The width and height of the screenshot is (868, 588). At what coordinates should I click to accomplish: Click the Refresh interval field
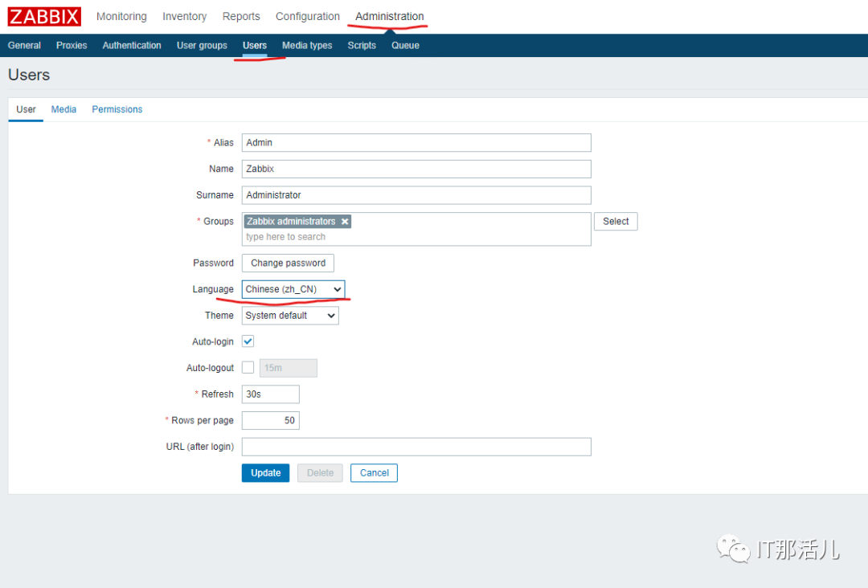pos(271,394)
